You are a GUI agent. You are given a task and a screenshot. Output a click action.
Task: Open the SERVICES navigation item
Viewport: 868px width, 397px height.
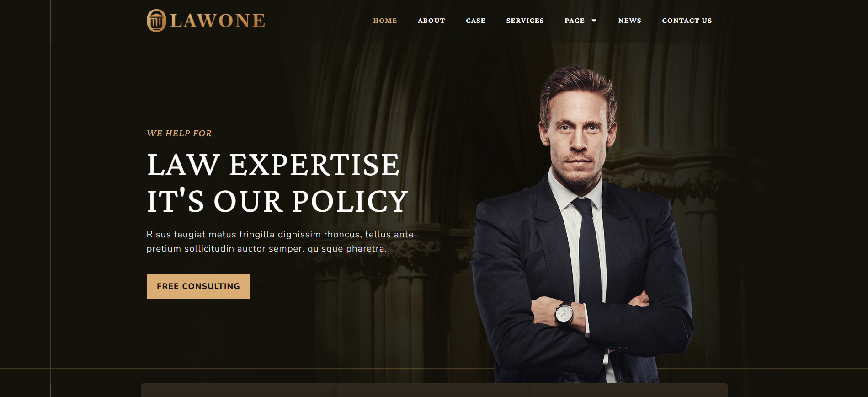(x=525, y=21)
